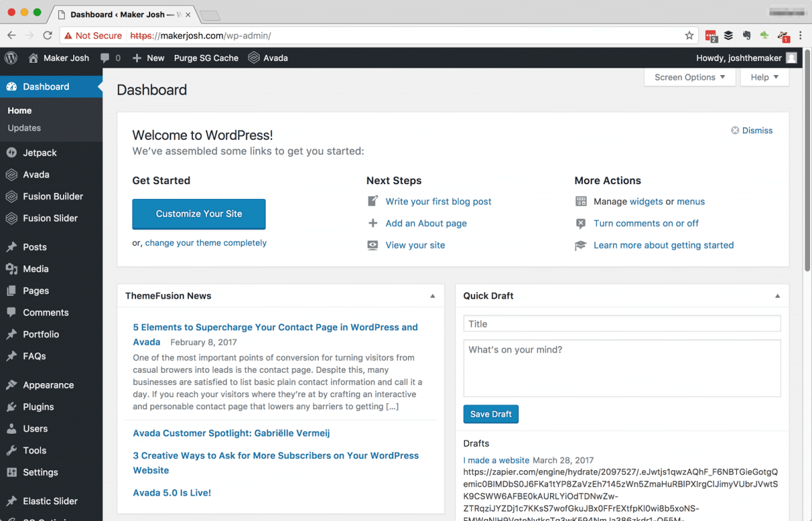The image size is (812, 521).
Task: Expand the Help dropdown
Action: click(765, 77)
